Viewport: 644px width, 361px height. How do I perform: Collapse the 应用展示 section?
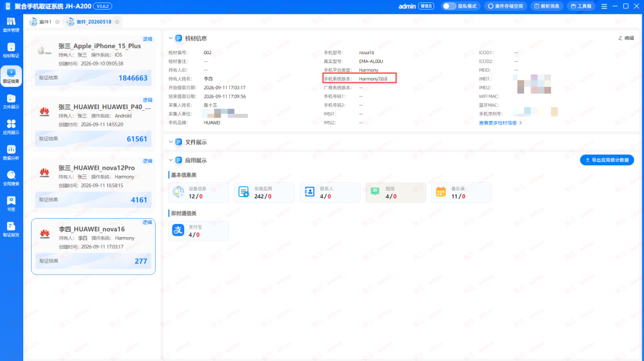[171, 160]
